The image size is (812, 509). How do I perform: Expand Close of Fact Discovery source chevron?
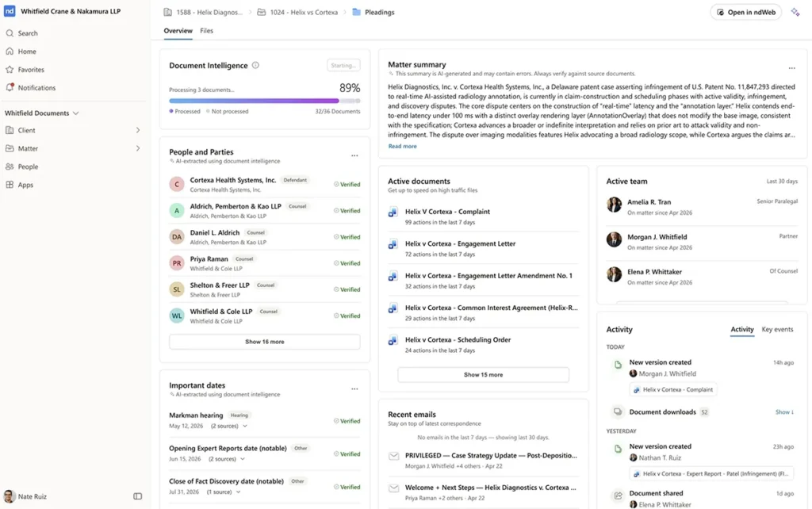[238, 492]
